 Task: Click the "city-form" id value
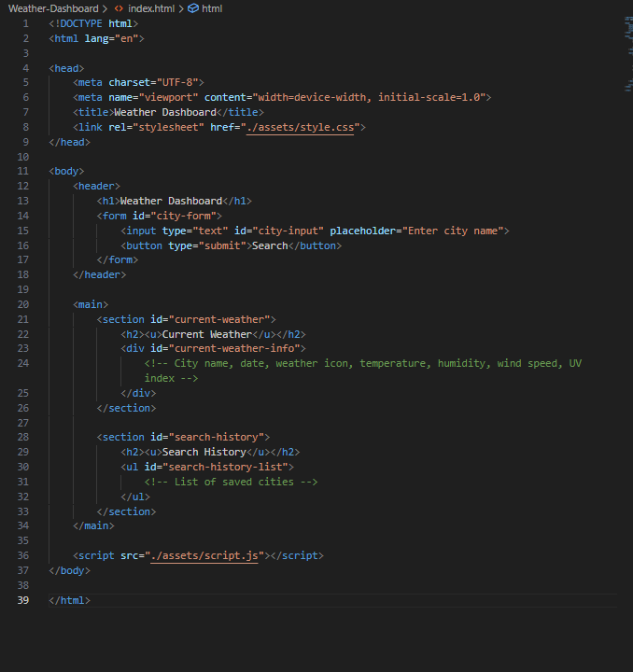point(183,216)
